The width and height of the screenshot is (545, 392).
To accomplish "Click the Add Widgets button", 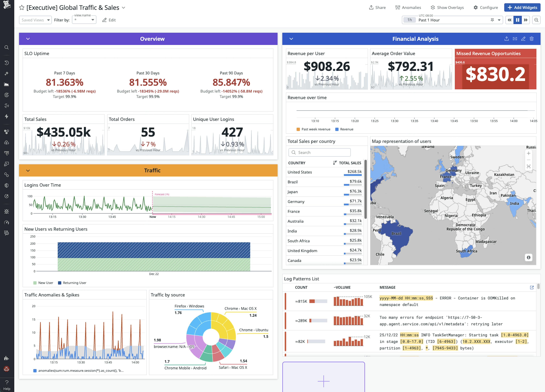I will [522, 7].
